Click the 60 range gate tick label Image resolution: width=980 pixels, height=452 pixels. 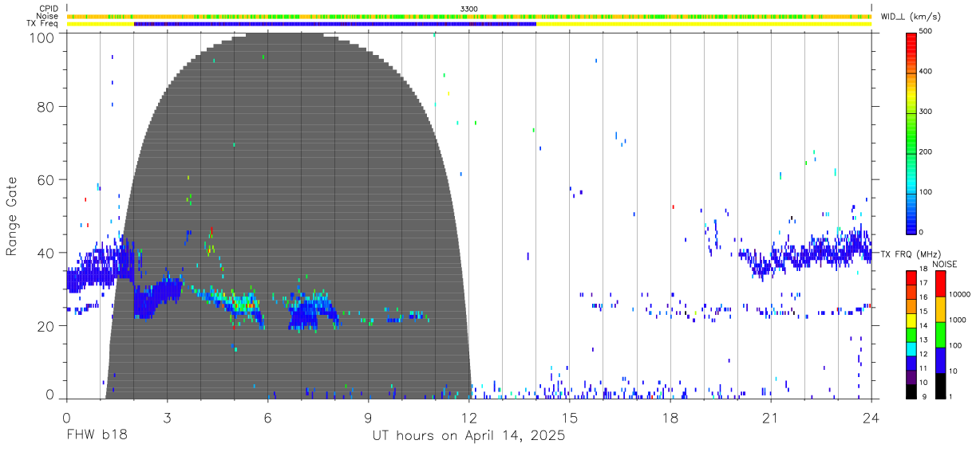pos(47,180)
